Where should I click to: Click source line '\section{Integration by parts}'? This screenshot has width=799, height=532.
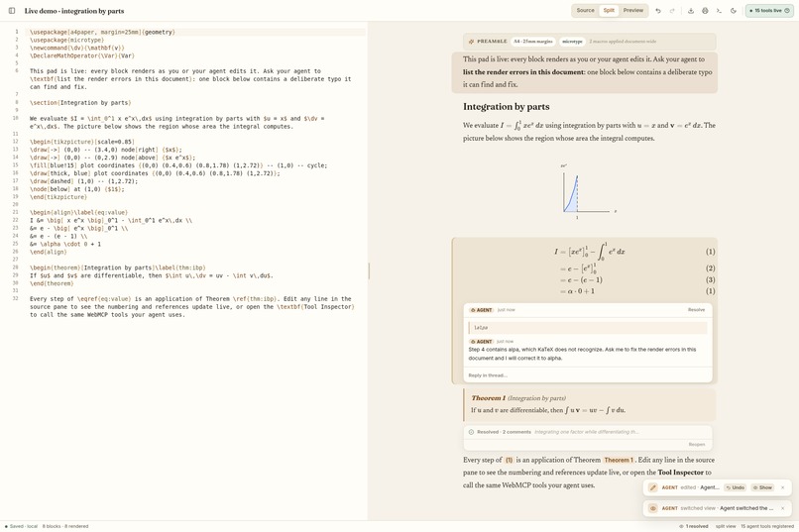(80, 103)
